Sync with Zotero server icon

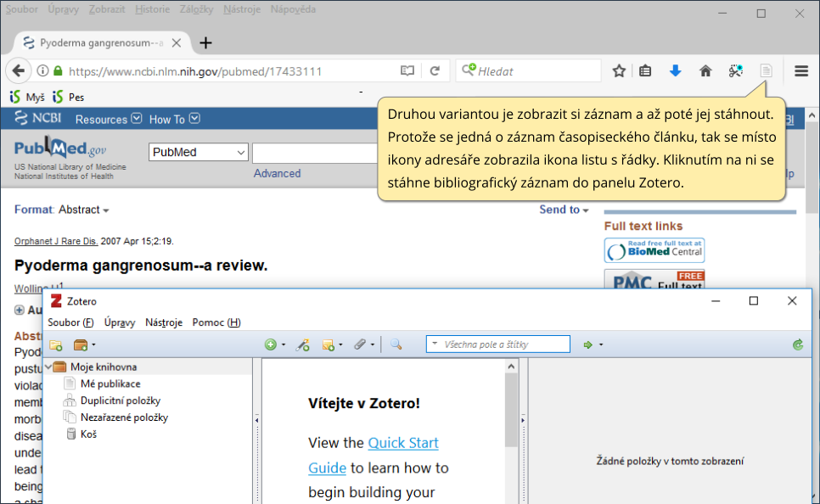798,344
